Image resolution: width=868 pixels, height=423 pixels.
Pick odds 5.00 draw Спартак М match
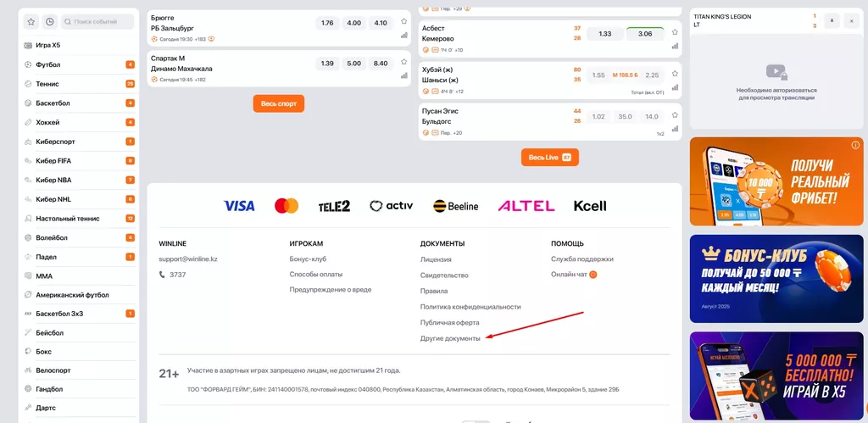(353, 64)
